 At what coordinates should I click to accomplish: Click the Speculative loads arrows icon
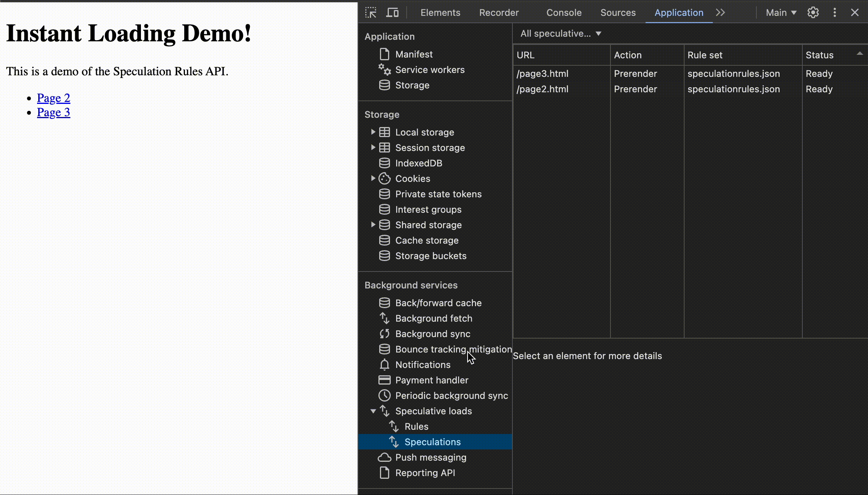pyautogui.click(x=384, y=411)
